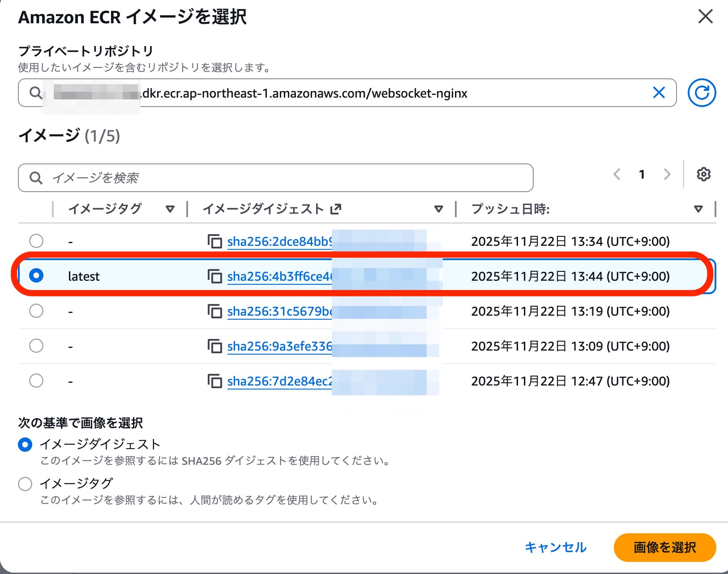Viewport: 728px width, 574px height.
Task: Refresh the repository list
Action: (x=702, y=93)
